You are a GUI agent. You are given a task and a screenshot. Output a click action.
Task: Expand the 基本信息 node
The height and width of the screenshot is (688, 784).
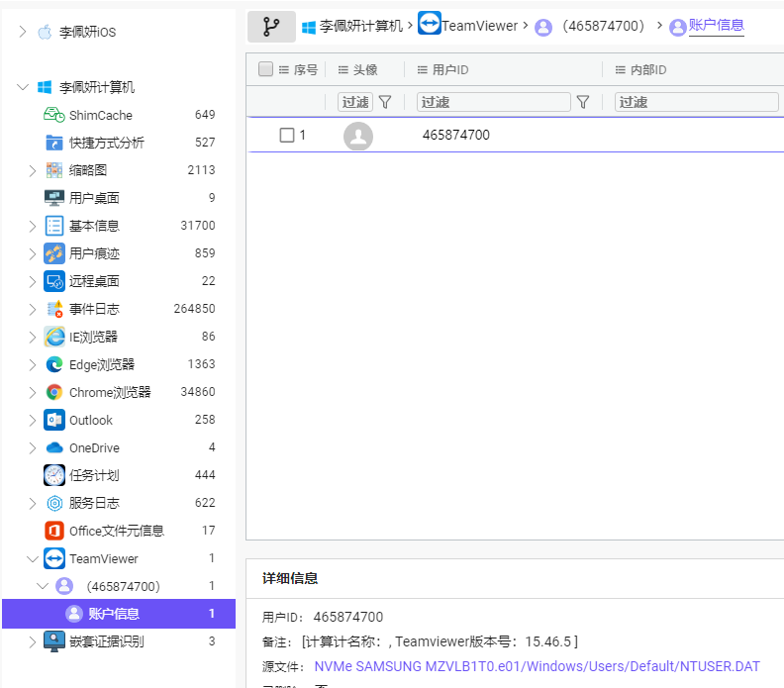coord(33,226)
